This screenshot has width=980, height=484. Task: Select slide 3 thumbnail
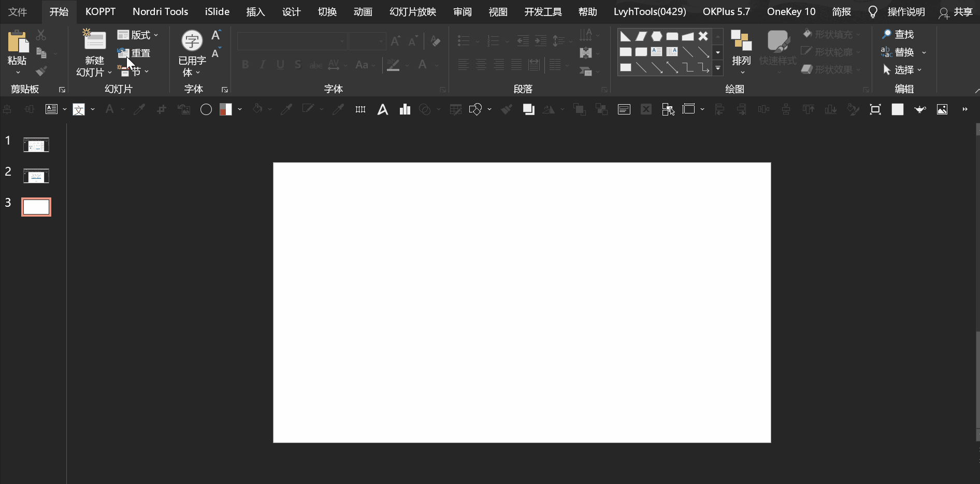click(x=36, y=207)
